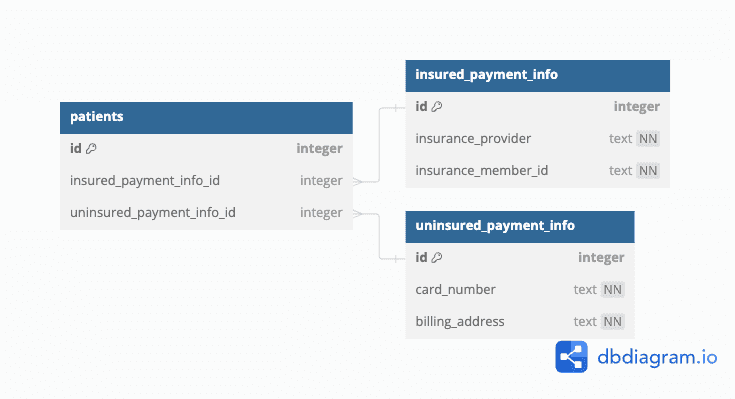Select the insurance_member_id column row
735x399 pixels.
[538, 171]
